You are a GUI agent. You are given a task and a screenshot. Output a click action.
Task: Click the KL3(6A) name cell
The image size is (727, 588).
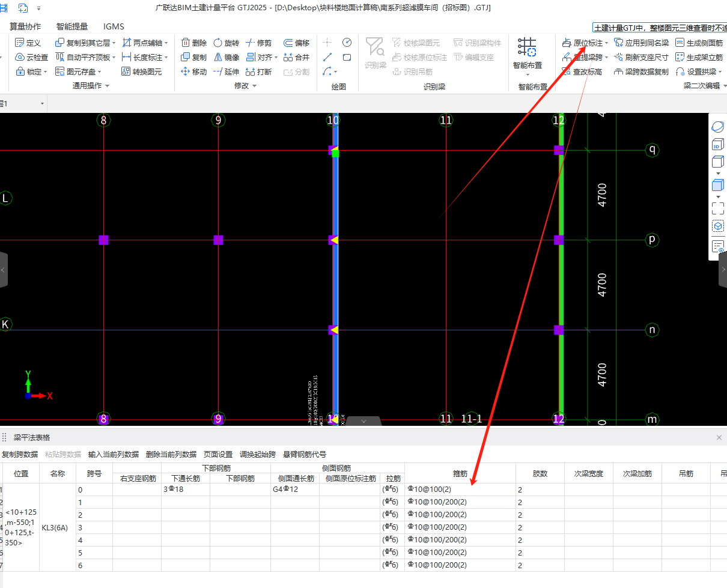coord(58,527)
